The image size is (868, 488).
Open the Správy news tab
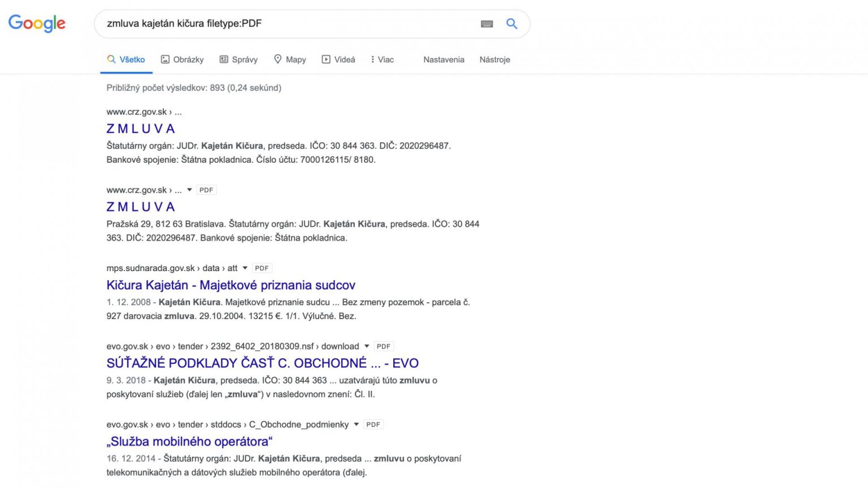[238, 59]
